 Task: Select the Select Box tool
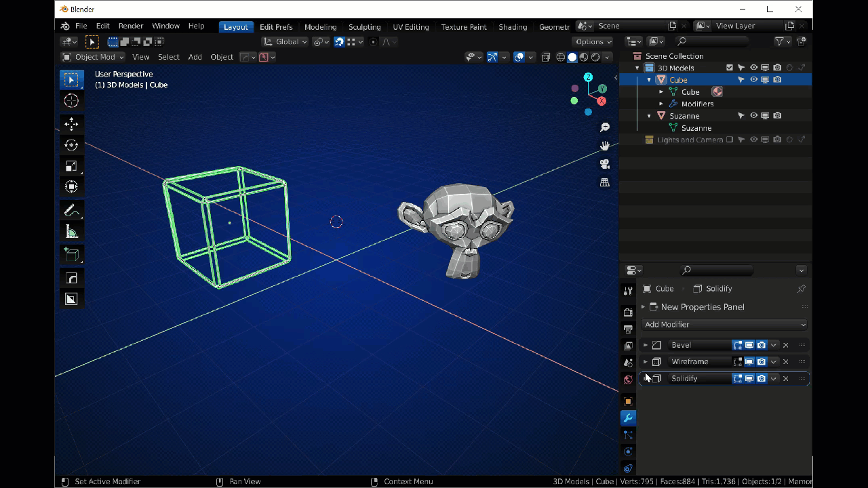(x=71, y=80)
